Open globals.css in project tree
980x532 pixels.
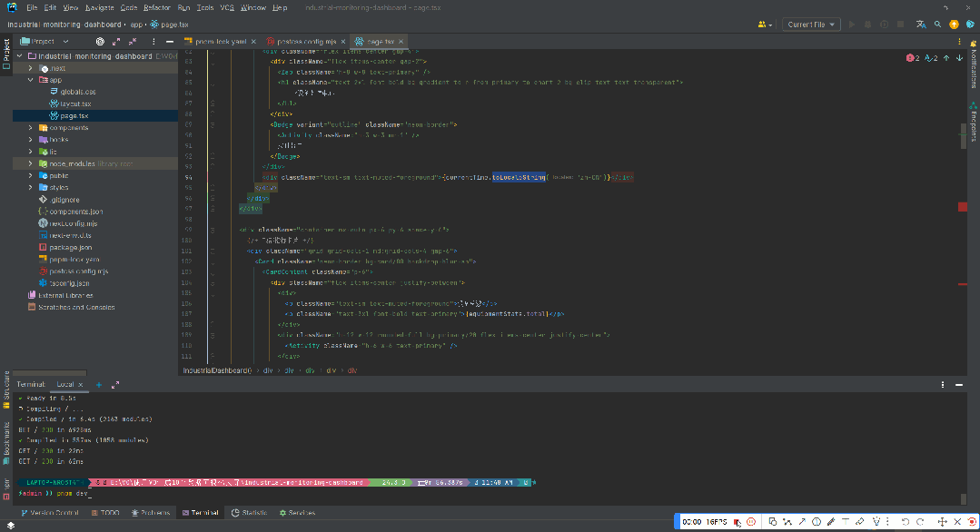point(77,92)
